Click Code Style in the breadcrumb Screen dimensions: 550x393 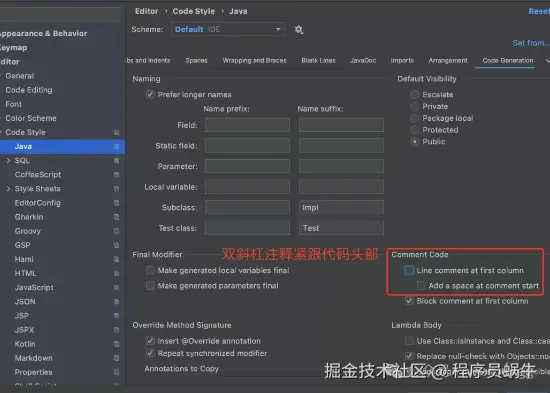pos(194,11)
